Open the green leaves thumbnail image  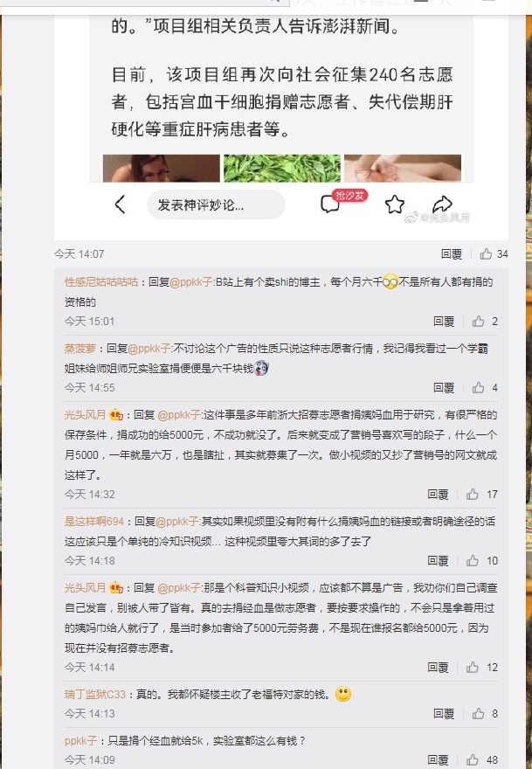(x=282, y=168)
